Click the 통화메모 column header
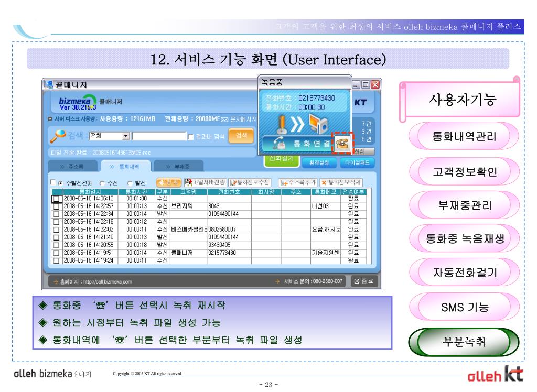This screenshot has height=392, width=537. pos(326,192)
